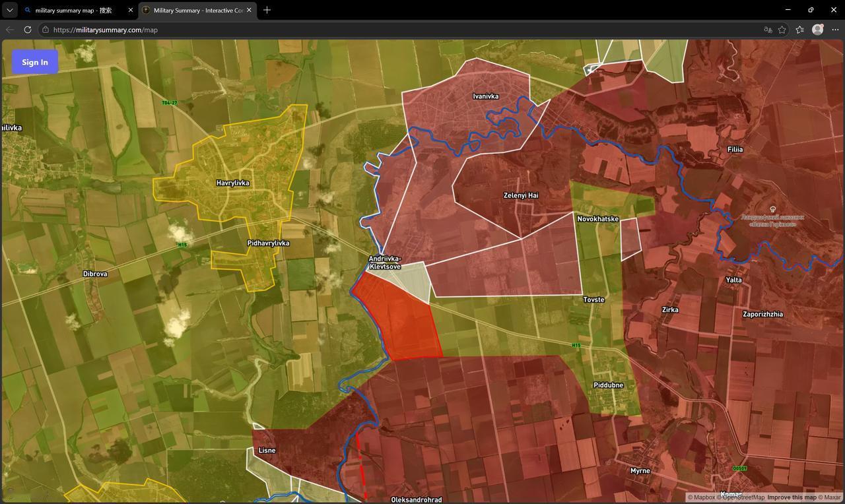Click the Myrne label on map
The height and width of the screenshot is (504, 845).
(x=640, y=471)
